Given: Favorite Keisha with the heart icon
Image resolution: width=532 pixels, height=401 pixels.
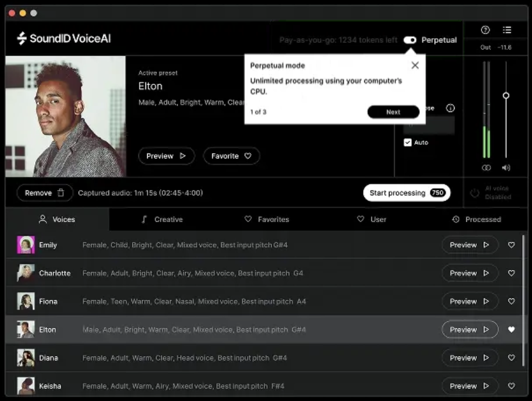Looking at the screenshot, I should (511, 386).
